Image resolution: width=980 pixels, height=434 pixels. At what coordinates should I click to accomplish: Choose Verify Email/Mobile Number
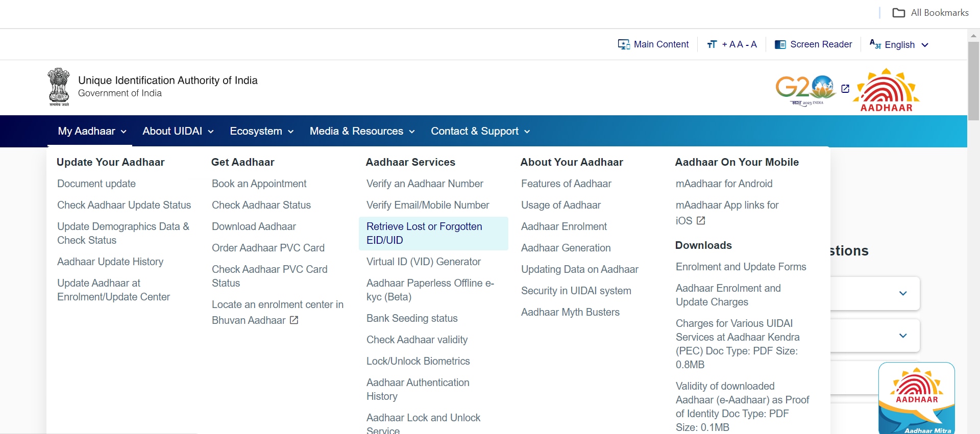[x=428, y=205]
